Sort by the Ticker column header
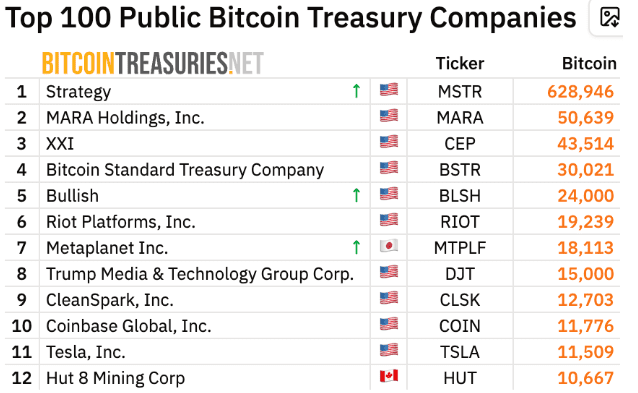This screenshot has width=638, height=393. tap(460, 63)
